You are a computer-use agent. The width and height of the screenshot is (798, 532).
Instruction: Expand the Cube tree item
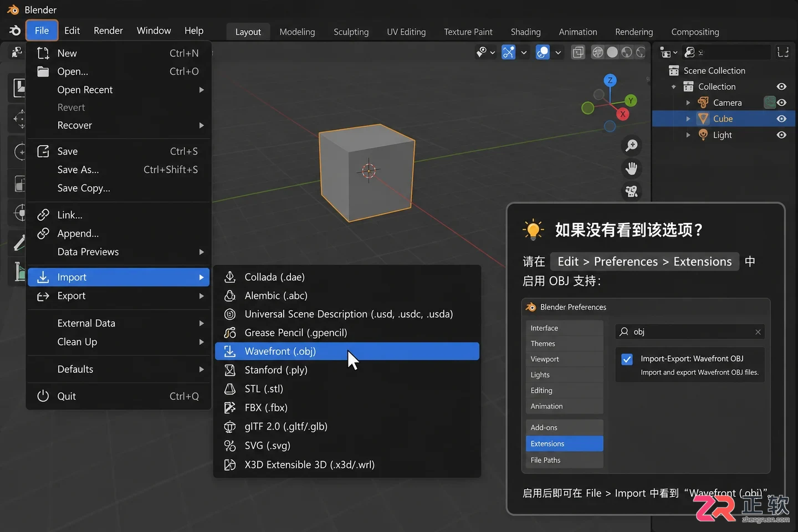coord(688,119)
